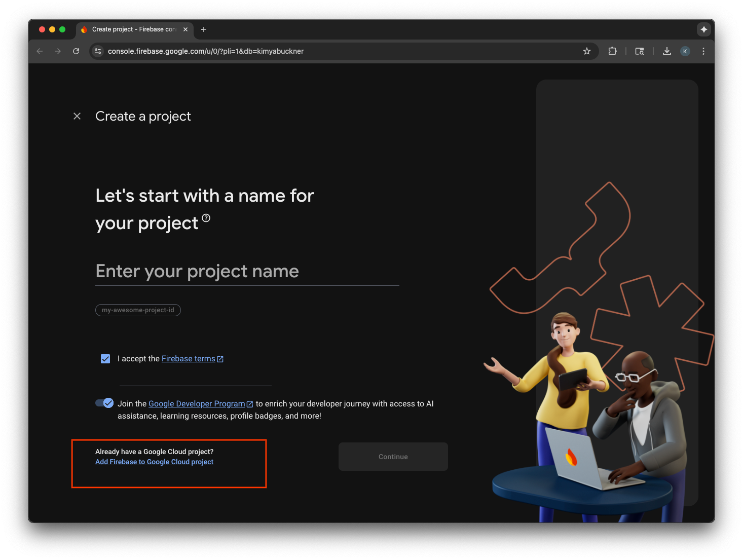Click the Continue button
Image resolution: width=743 pixels, height=560 pixels.
click(393, 457)
